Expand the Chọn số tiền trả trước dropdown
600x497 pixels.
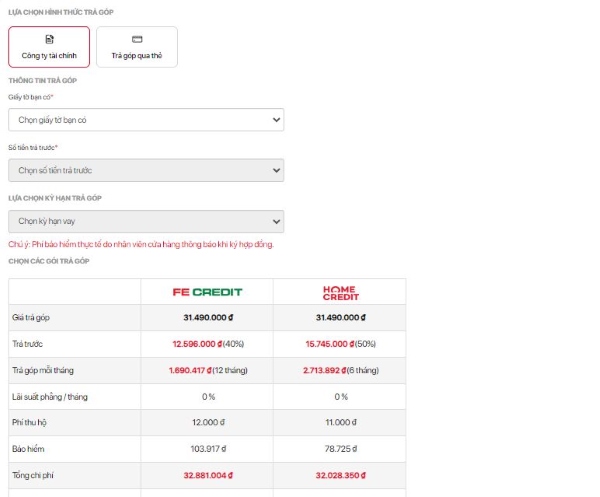coord(145,170)
